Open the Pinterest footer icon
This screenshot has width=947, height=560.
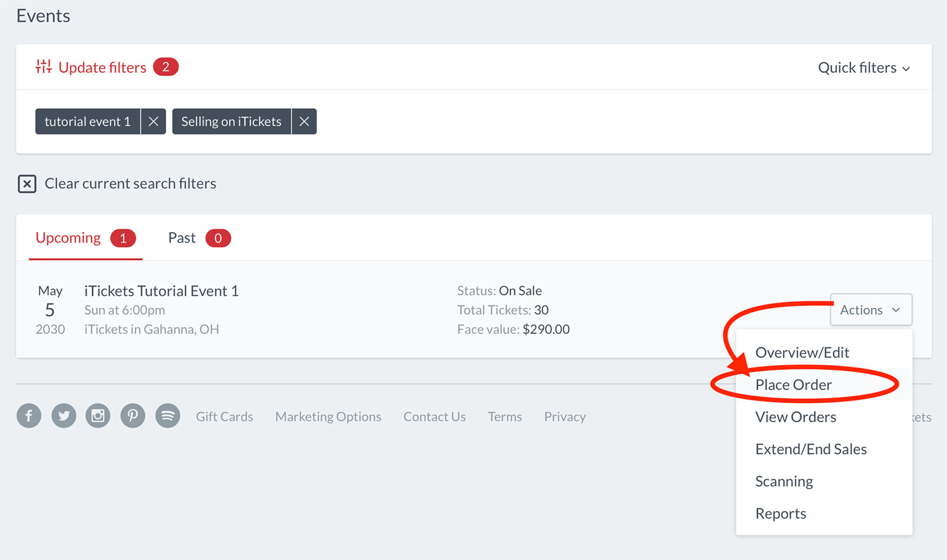click(133, 416)
